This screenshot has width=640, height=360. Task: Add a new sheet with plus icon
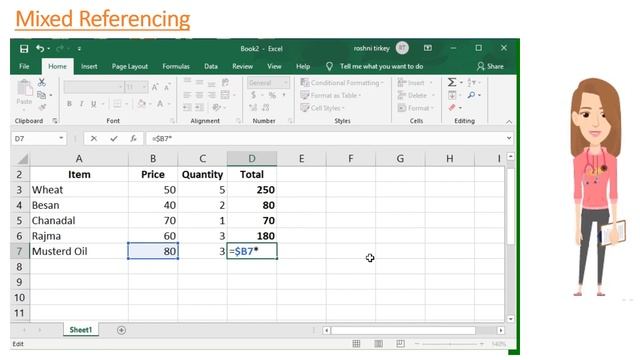pos(121,330)
